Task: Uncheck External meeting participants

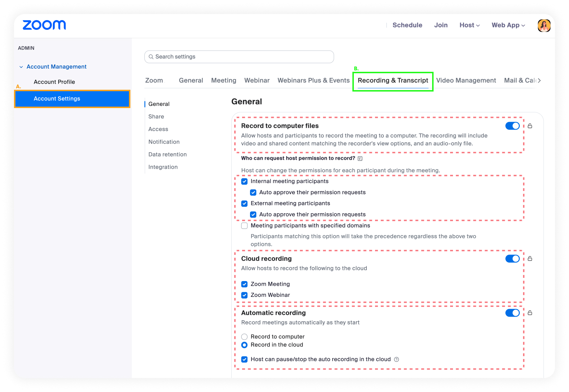Action: [244, 204]
